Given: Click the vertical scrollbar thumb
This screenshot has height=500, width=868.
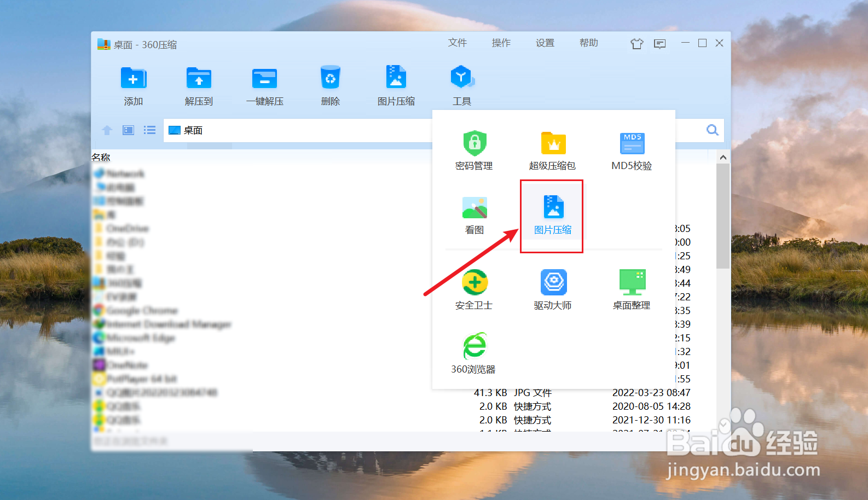Looking at the screenshot, I should pos(723,216).
